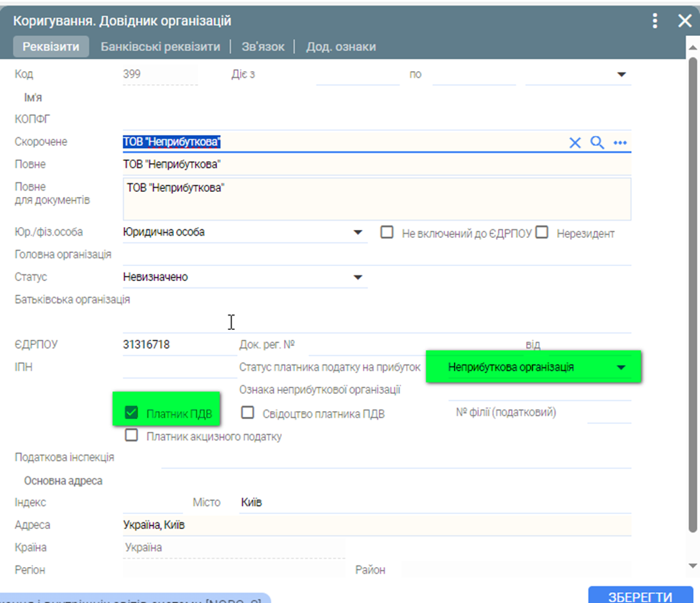Switch to Банківські реквізити tab
The width and height of the screenshot is (700, 603).
pyautogui.click(x=160, y=47)
